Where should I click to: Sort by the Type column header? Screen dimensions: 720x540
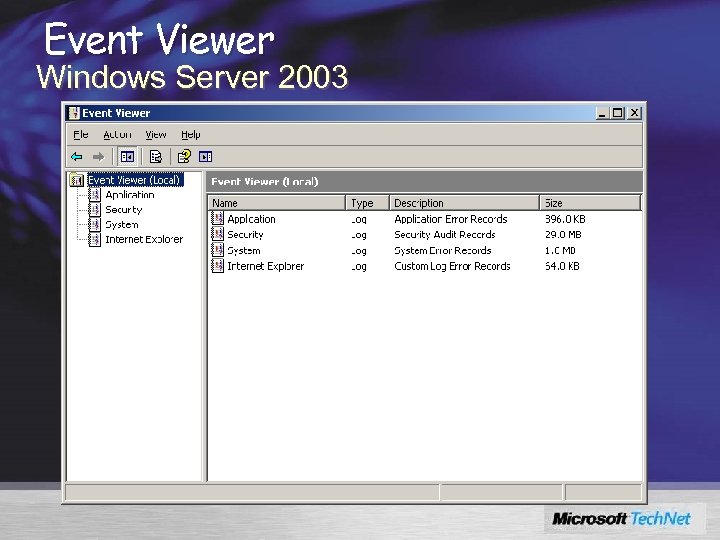pos(368,203)
